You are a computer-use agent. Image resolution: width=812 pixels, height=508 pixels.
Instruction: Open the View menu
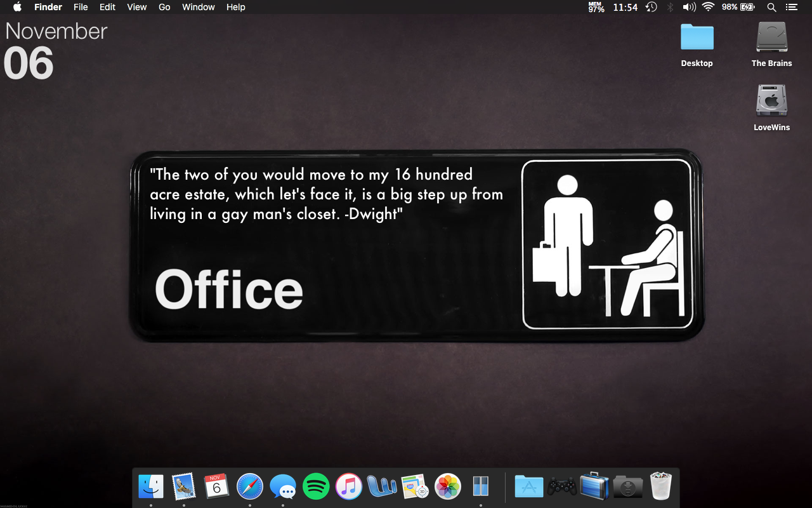137,7
